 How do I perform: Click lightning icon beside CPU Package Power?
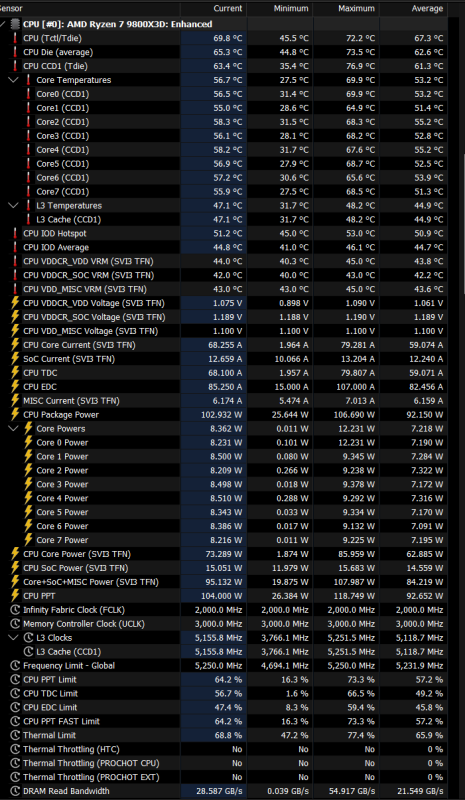point(15,414)
